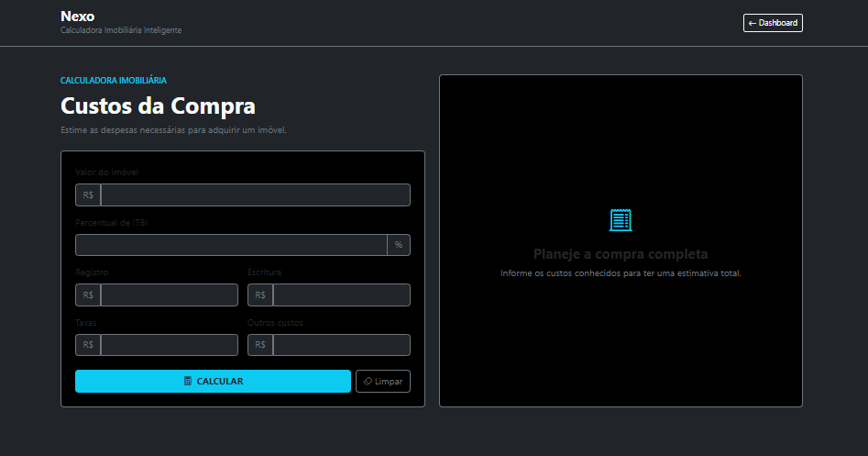The image size is (868, 456).
Task: Click the R$ prefix of Valor do imóvel
Action: click(x=88, y=195)
